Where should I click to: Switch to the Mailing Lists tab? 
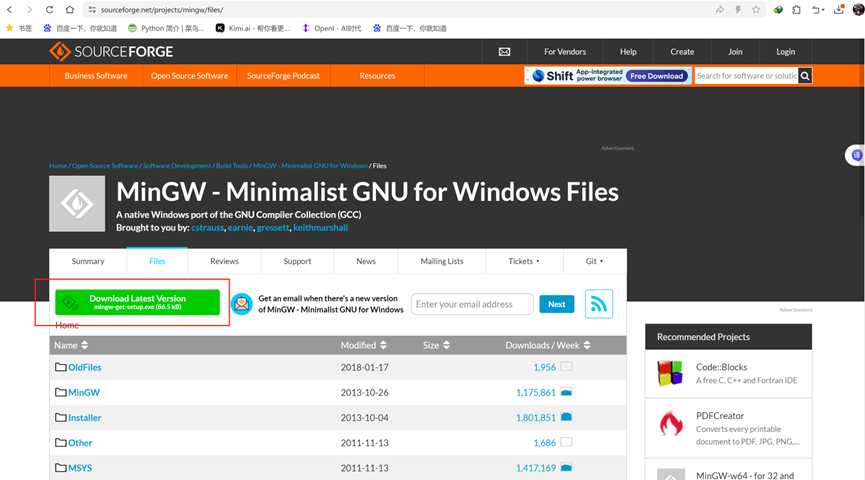(442, 261)
